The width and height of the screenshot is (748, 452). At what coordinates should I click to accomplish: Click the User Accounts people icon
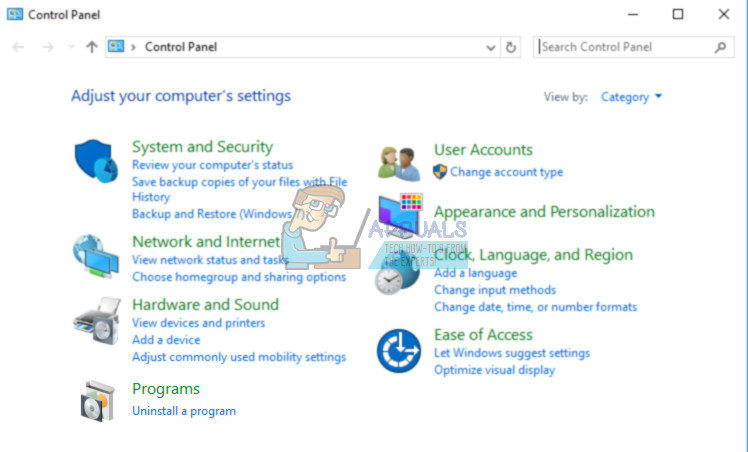(398, 162)
